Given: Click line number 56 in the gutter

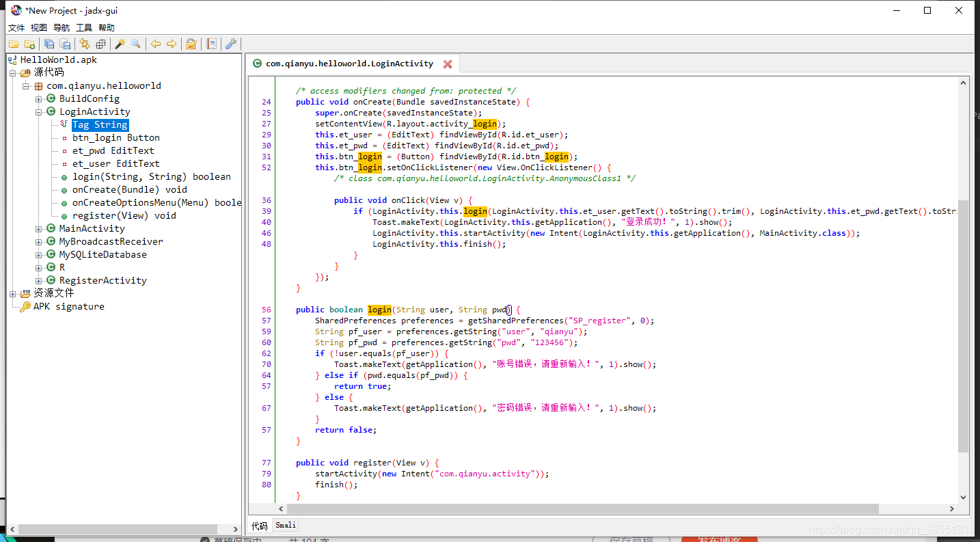Looking at the screenshot, I should [266, 310].
